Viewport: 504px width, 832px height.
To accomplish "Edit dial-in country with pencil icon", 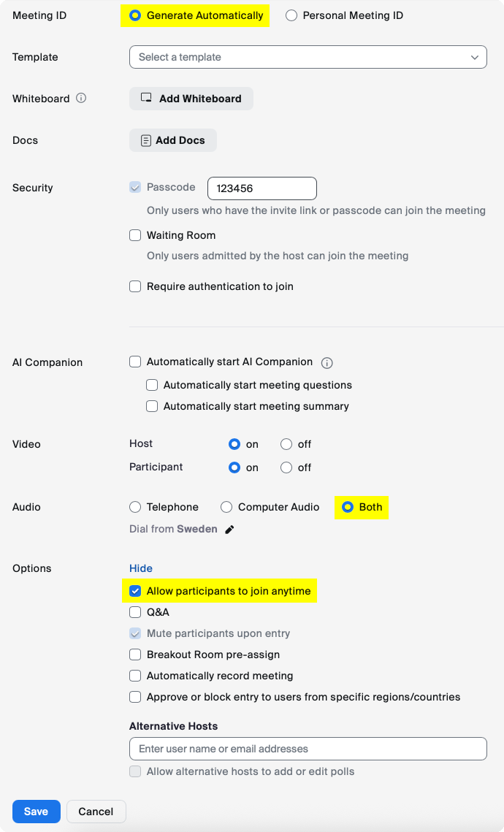I will point(229,530).
